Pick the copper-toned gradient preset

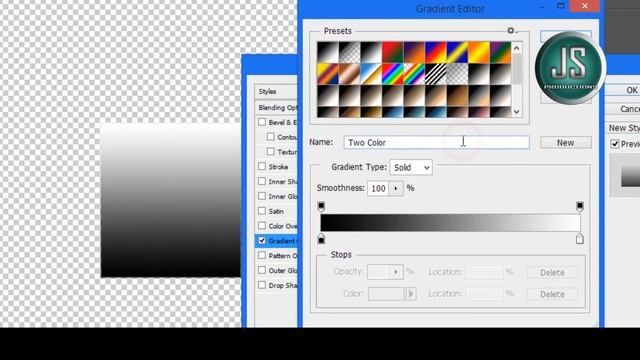click(349, 74)
